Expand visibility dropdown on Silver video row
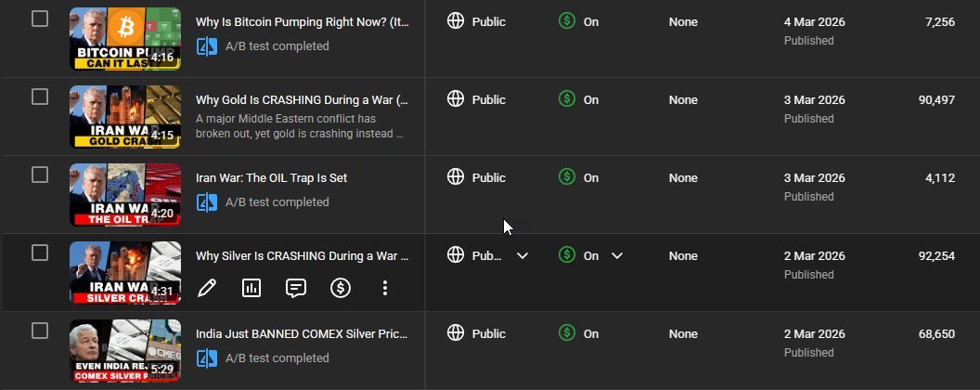 click(x=522, y=255)
